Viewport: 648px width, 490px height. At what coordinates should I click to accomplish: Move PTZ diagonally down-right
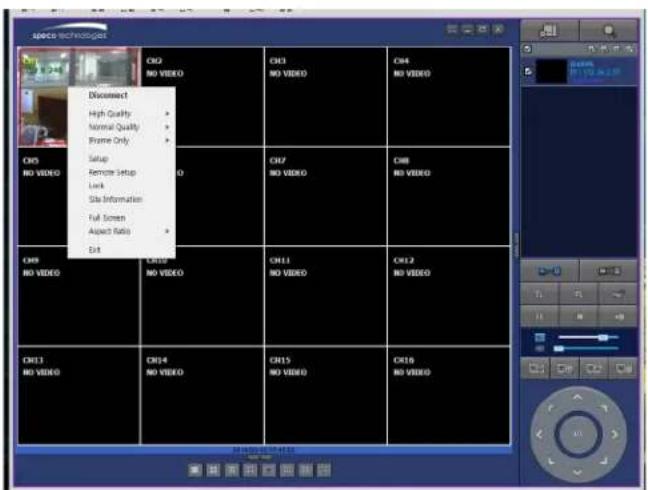tap(604, 461)
